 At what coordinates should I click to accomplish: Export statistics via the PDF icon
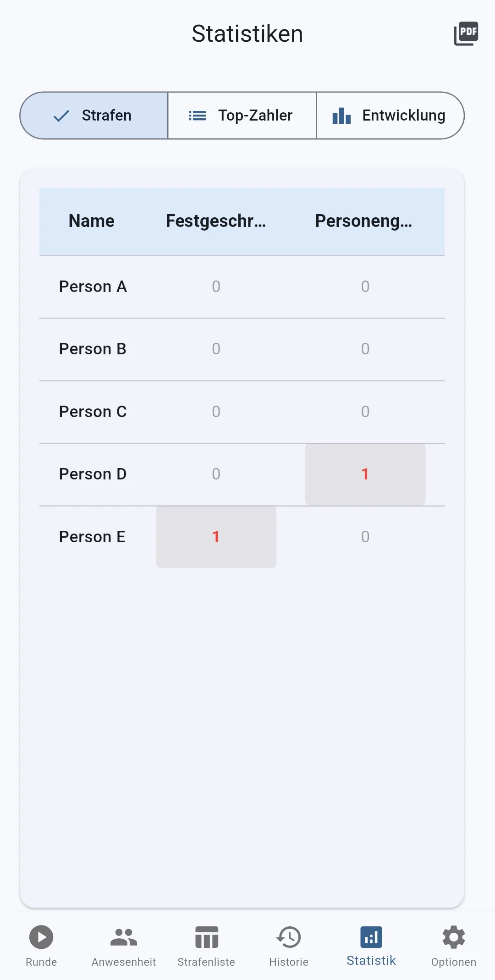point(466,34)
